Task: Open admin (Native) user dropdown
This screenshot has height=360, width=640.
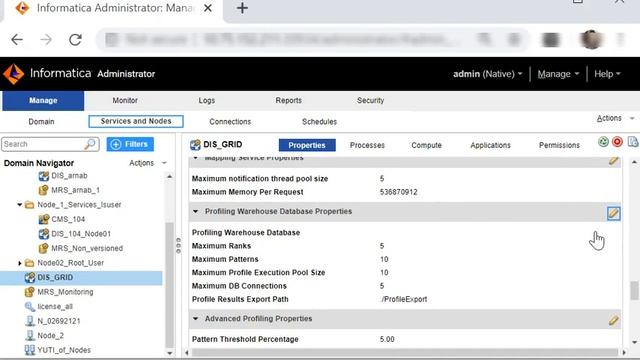Action: (x=487, y=74)
